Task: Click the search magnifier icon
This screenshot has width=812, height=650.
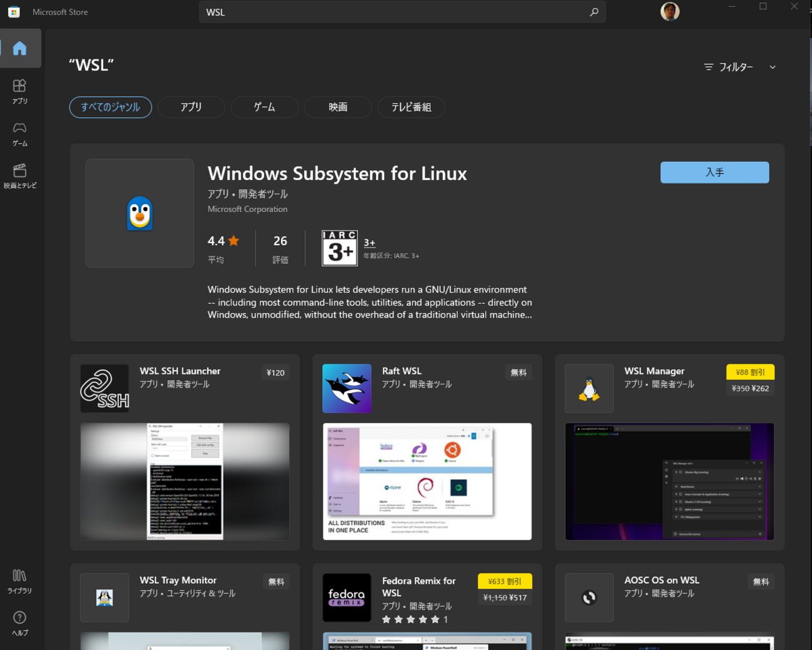Action: pyautogui.click(x=593, y=12)
